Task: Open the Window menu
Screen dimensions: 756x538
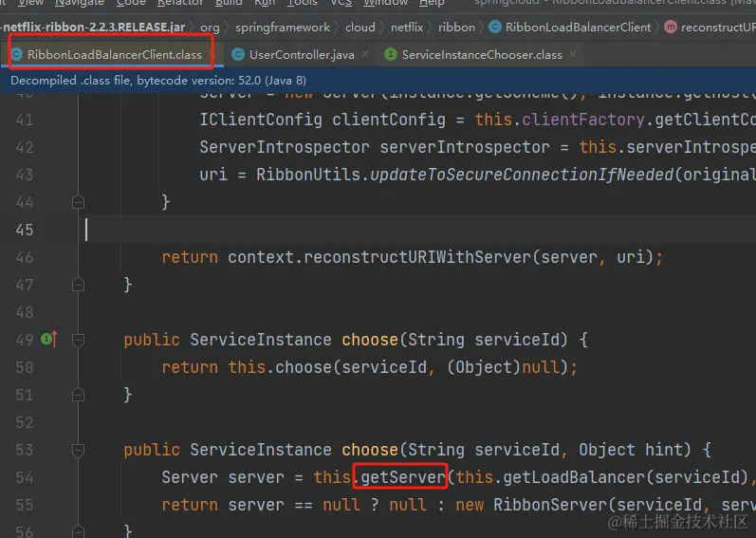Action: coord(385,3)
